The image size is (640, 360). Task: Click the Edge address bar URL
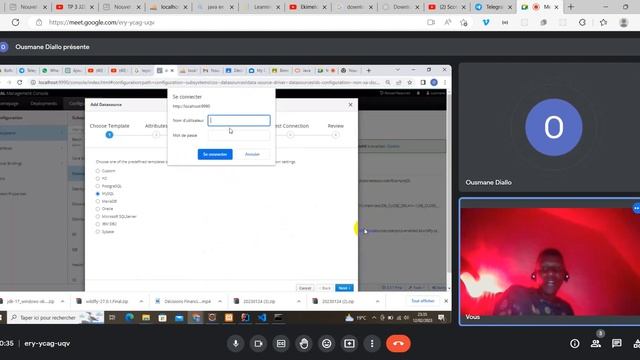[101, 22]
